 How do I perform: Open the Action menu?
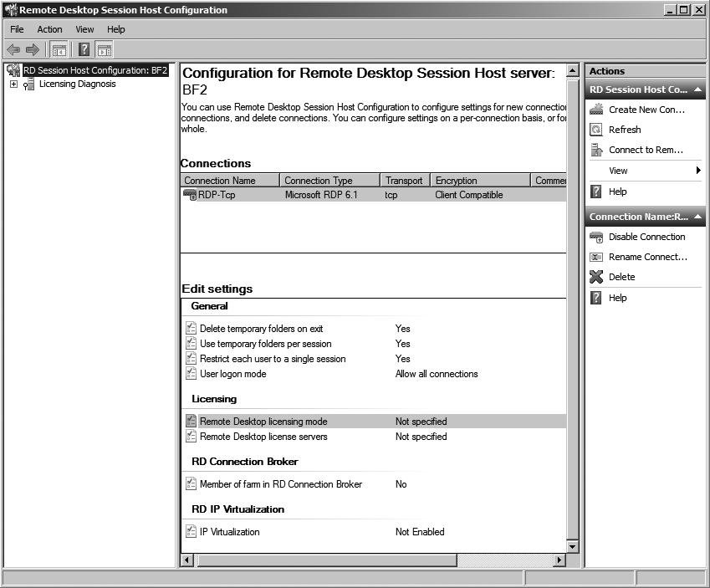pyautogui.click(x=49, y=29)
